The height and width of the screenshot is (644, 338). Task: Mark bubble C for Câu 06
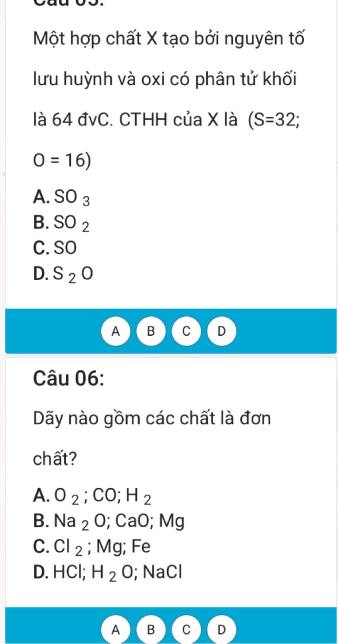[186, 629]
